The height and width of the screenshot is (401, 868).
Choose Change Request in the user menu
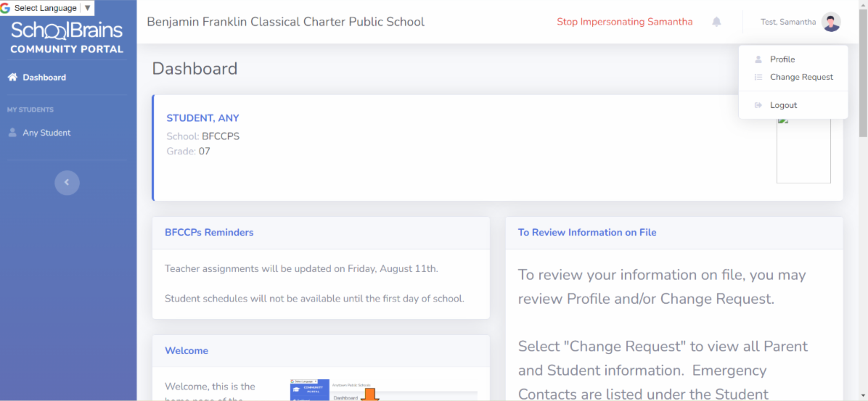[x=801, y=78]
